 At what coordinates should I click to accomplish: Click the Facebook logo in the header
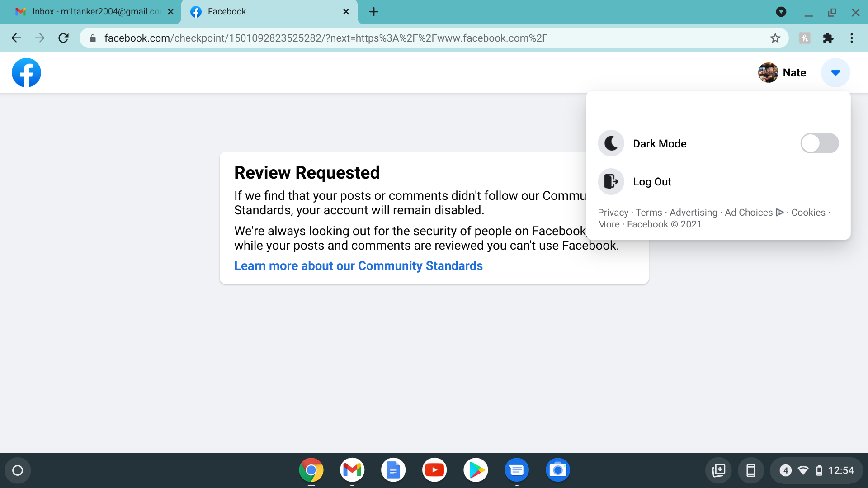[x=26, y=73]
